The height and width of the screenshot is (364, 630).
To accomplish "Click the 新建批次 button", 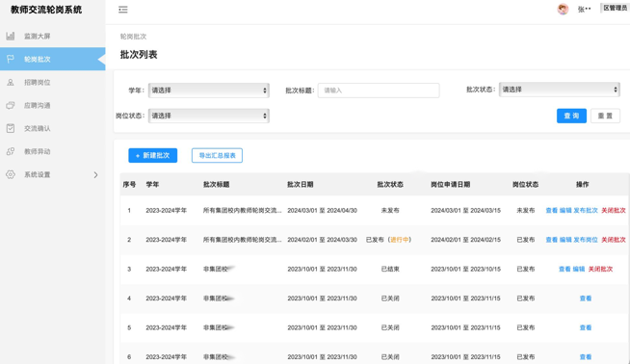I will coord(152,155).
